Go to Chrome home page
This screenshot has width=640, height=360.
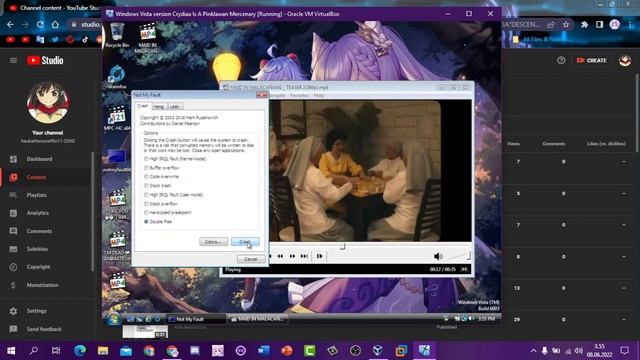[x=55, y=25]
